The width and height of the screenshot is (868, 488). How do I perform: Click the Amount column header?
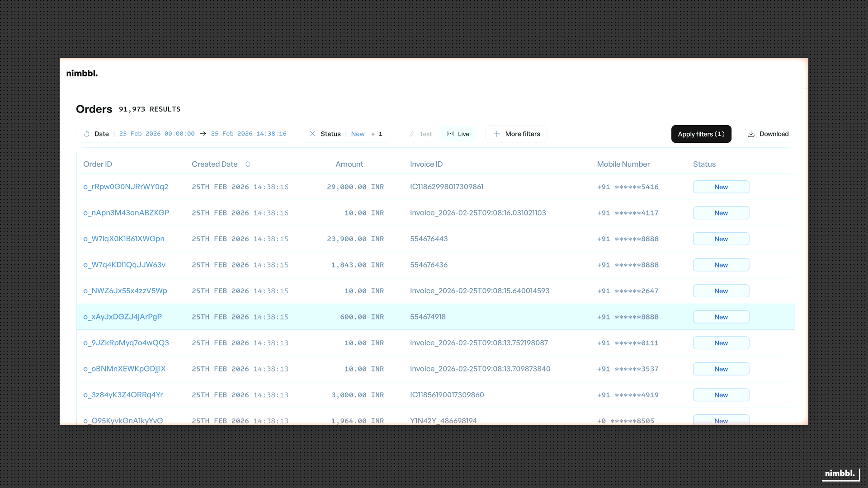click(x=349, y=164)
